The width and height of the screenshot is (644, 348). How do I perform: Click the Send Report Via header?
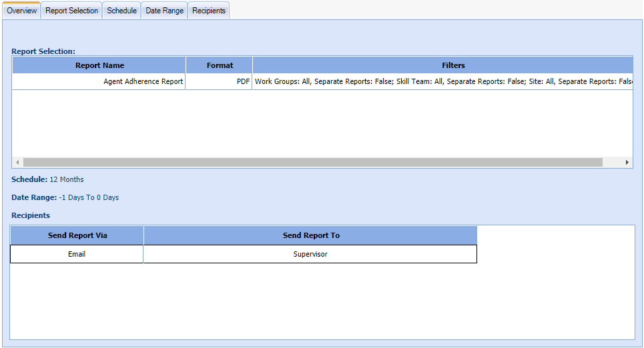(x=77, y=235)
